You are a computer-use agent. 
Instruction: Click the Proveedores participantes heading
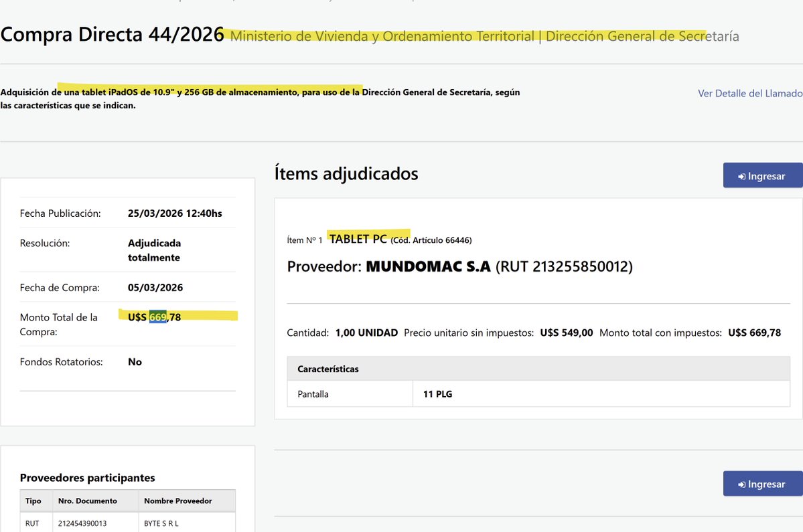[x=88, y=478]
